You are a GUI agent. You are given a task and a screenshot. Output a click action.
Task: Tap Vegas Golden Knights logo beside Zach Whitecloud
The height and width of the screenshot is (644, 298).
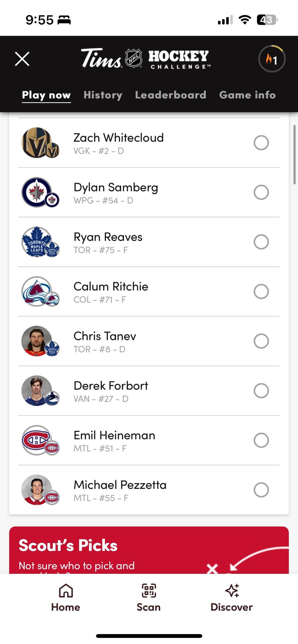37,142
